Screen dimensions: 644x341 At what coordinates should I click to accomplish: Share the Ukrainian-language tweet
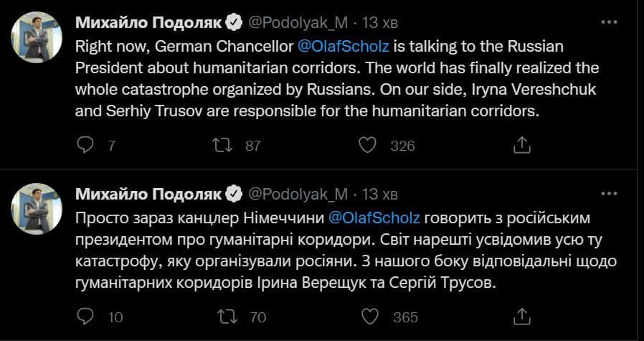point(521,316)
